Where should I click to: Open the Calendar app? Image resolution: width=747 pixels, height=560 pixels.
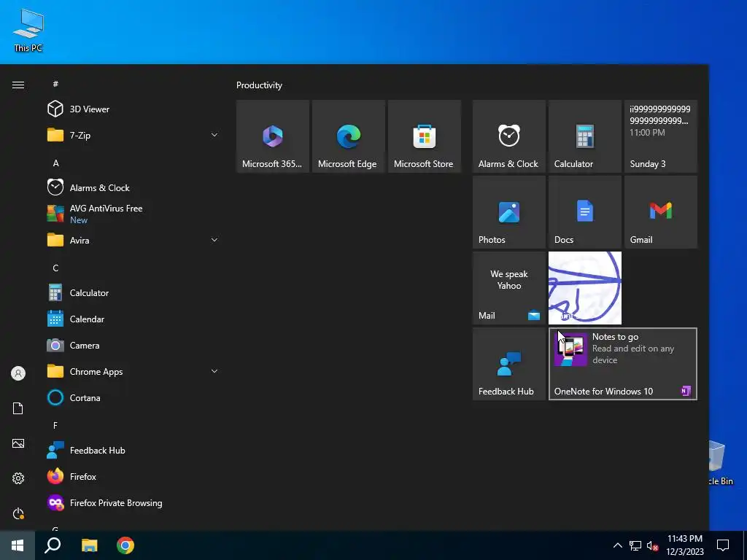pos(132,319)
